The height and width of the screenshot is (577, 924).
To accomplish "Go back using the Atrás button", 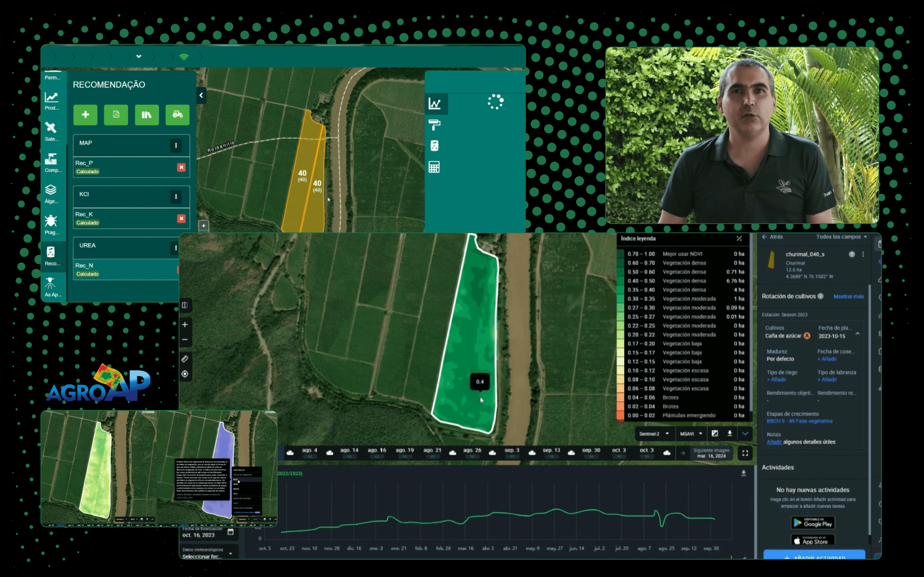I will click(x=772, y=237).
